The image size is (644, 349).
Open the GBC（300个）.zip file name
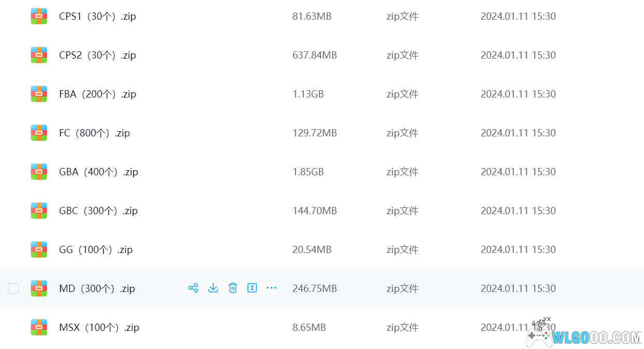[x=99, y=211]
